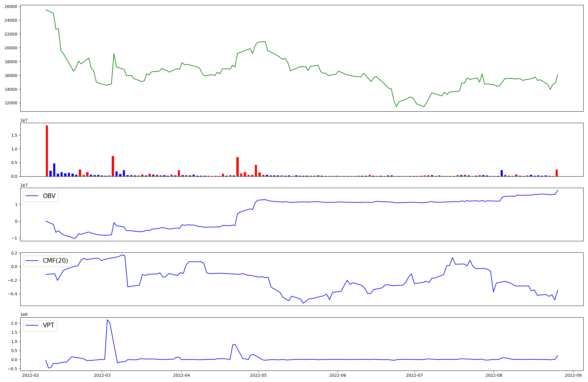This screenshot has height=382, width=588.
Task: Click the 2022-05 x-axis date label
Action: click(x=258, y=375)
